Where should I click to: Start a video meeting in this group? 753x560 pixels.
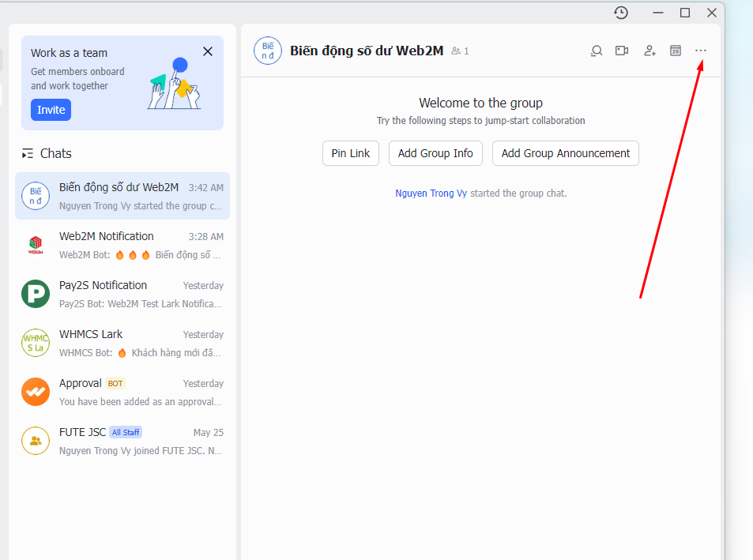pos(622,51)
